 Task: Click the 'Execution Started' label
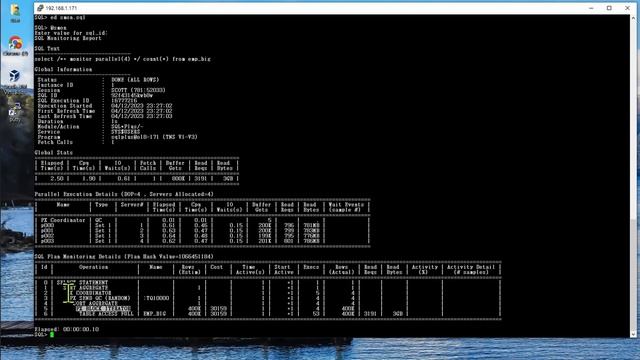(x=65, y=106)
